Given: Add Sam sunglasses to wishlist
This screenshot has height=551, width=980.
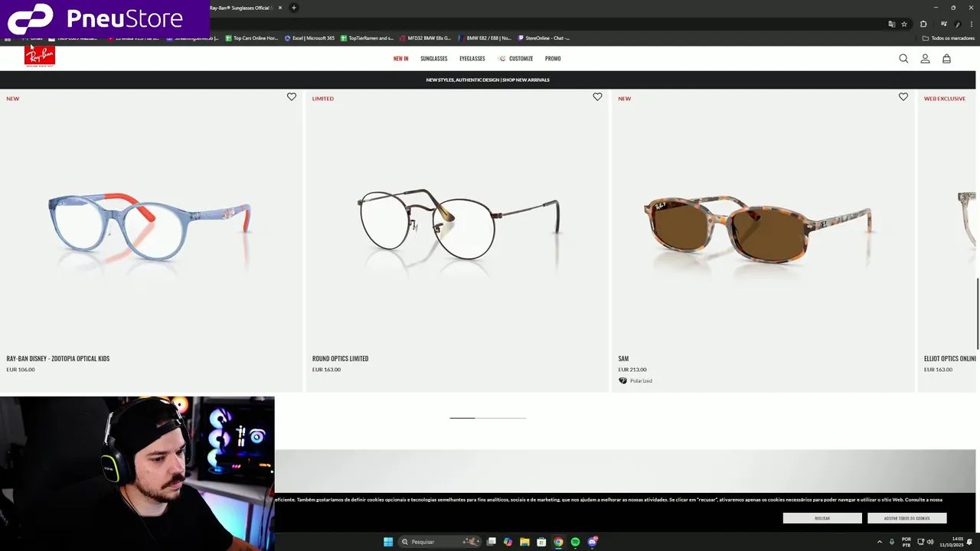Looking at the screenshot, I should click(903, 97).
